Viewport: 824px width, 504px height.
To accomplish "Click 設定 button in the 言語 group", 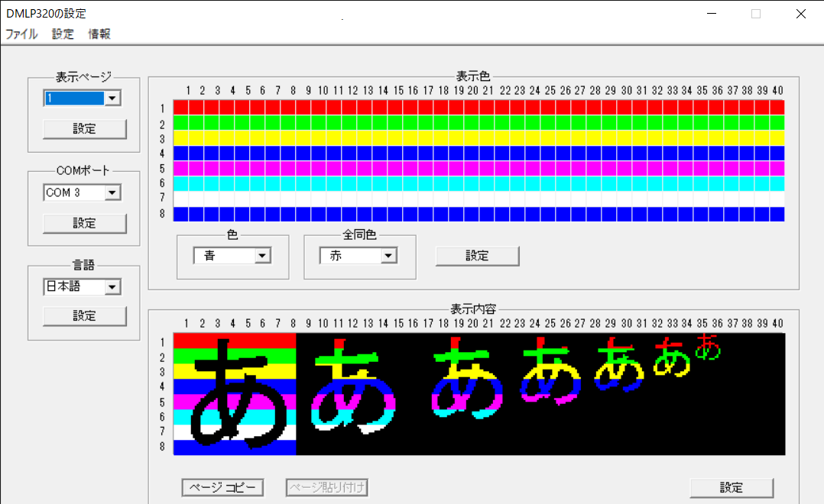I will coord(85,315).
